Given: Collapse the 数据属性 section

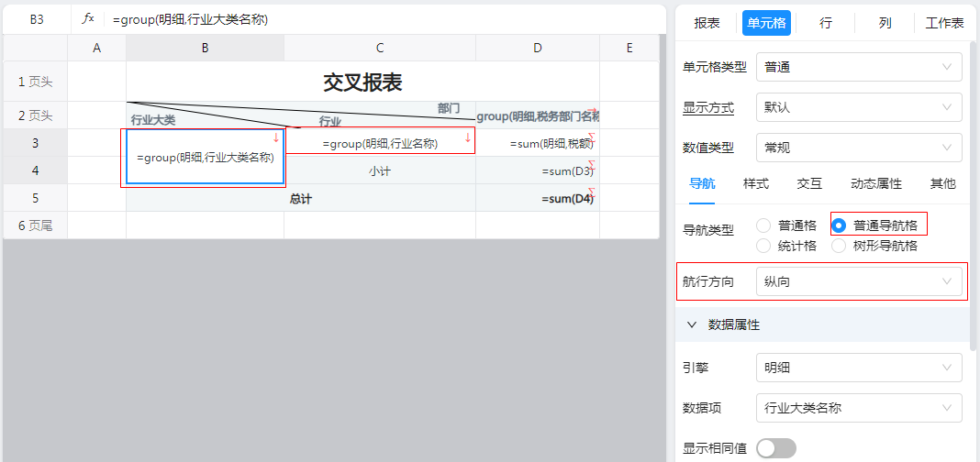Looking at the screenshot, I should tap(693, 324).
